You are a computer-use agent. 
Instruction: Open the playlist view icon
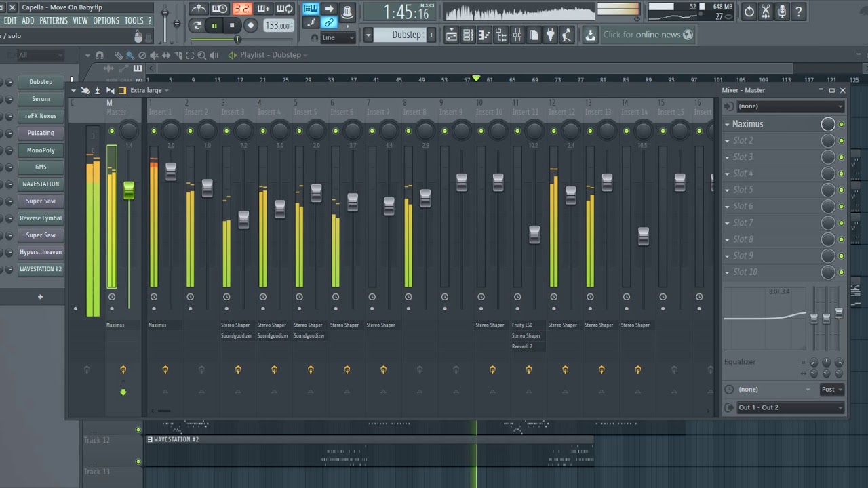click(x=451, y=35)
